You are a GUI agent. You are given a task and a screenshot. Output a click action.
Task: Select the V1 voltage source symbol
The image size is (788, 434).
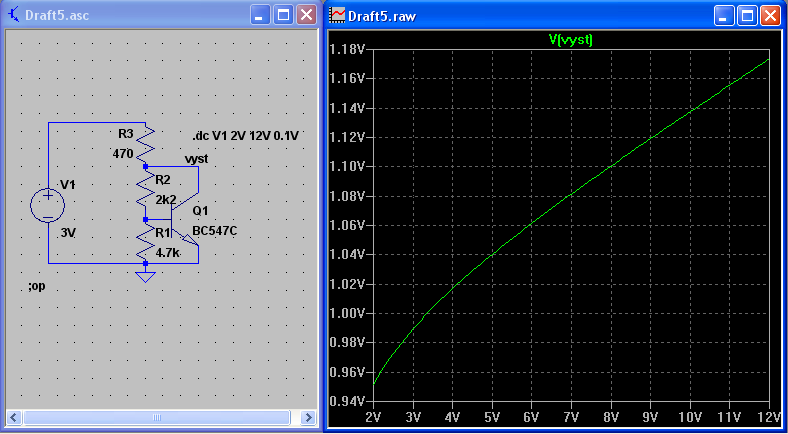coord(48,205)
